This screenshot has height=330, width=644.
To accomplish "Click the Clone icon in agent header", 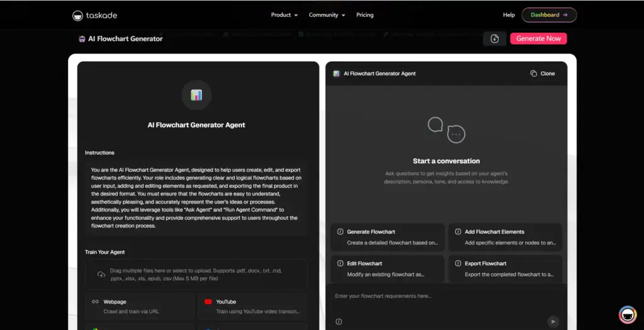I will pyautogui.click(x=533, y=74).
